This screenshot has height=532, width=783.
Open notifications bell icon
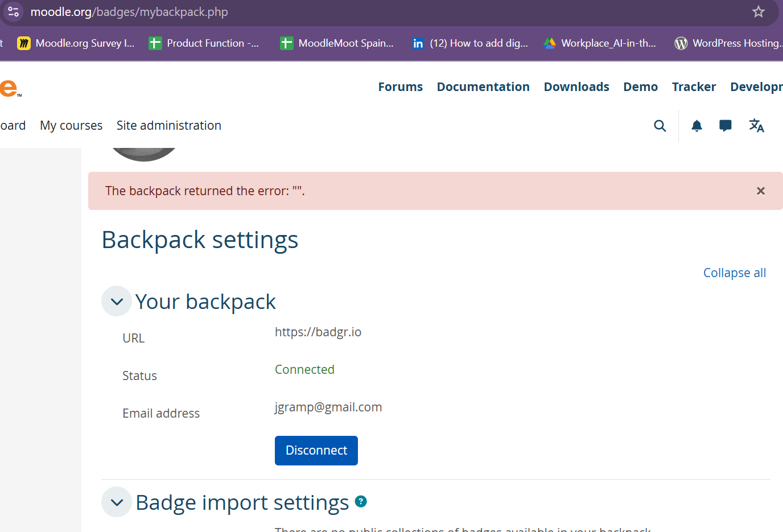click(697, 126)
